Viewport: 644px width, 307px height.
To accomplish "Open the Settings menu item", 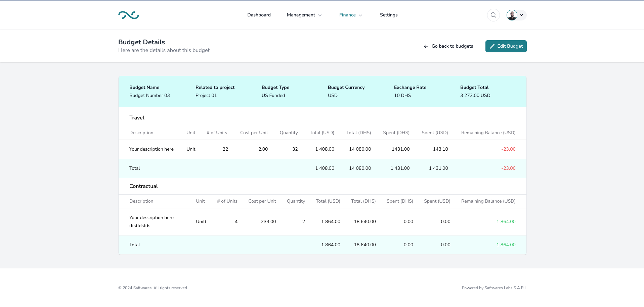I will pos(388,15).
